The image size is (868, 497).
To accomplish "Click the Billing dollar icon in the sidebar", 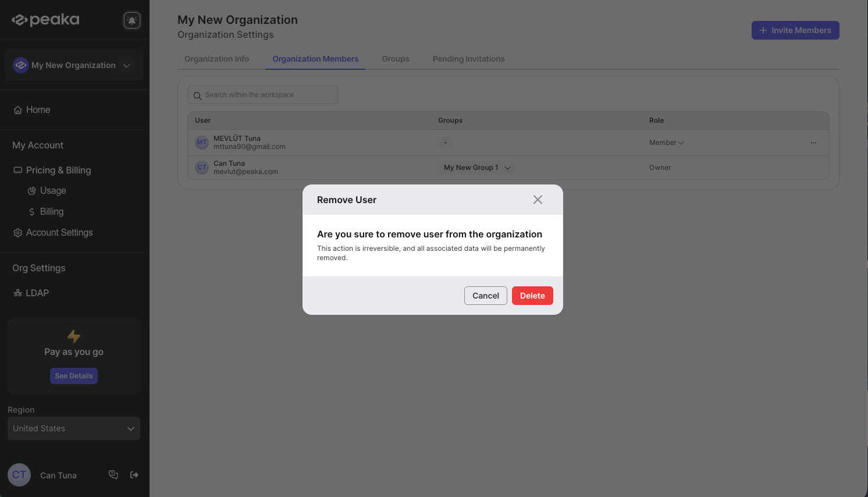I will coord(32,211).
